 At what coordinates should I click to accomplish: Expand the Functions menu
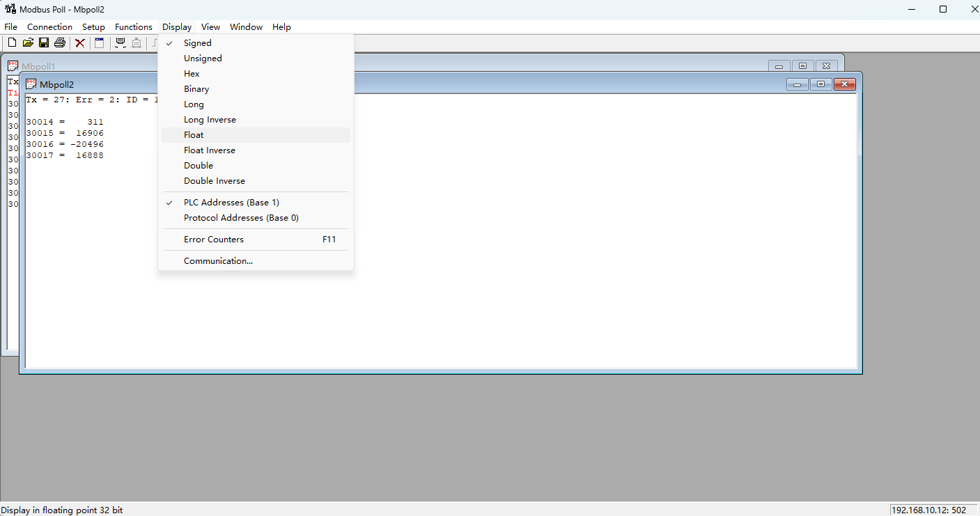point(133,27)
